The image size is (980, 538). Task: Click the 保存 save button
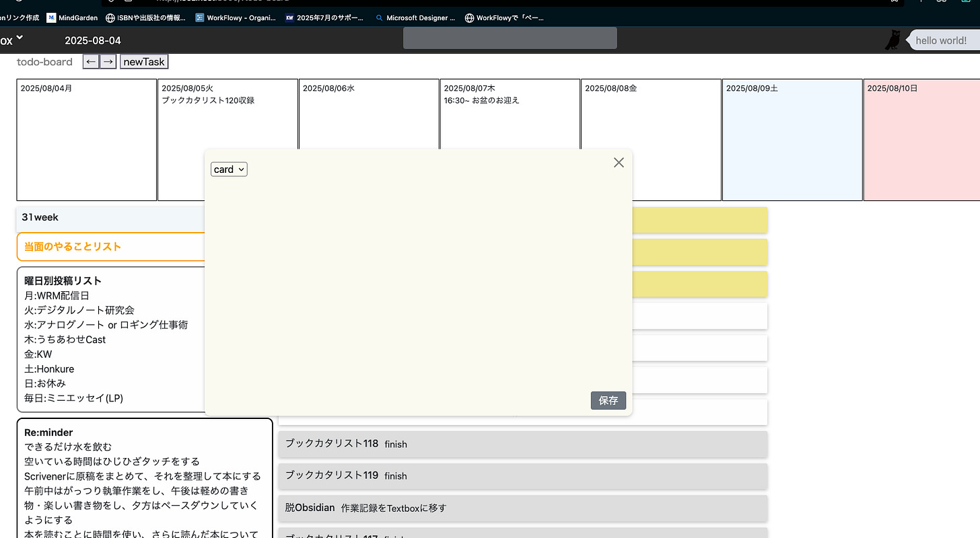[608, 400]
